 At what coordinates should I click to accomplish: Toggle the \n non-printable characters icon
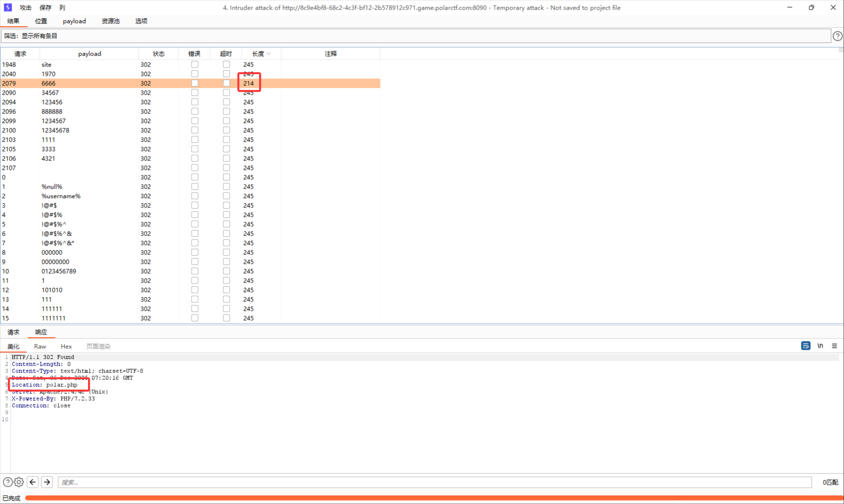tap(820, 346)
